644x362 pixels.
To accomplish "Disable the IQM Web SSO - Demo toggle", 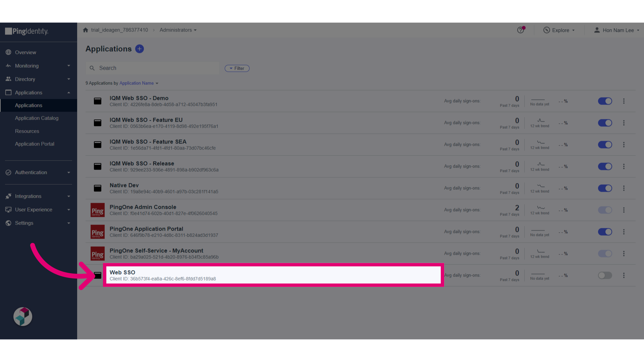I will point(605,101).
